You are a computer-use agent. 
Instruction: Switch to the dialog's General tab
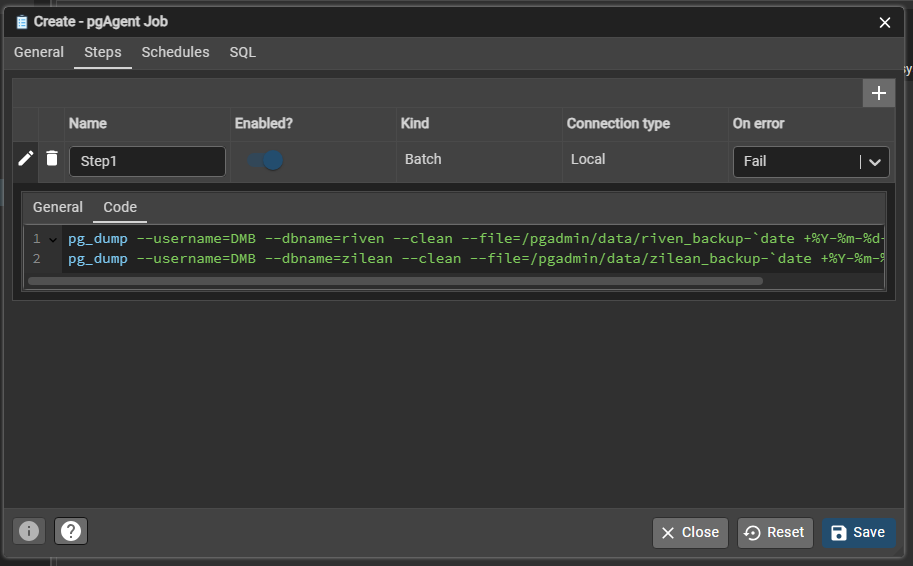(39, 52)
